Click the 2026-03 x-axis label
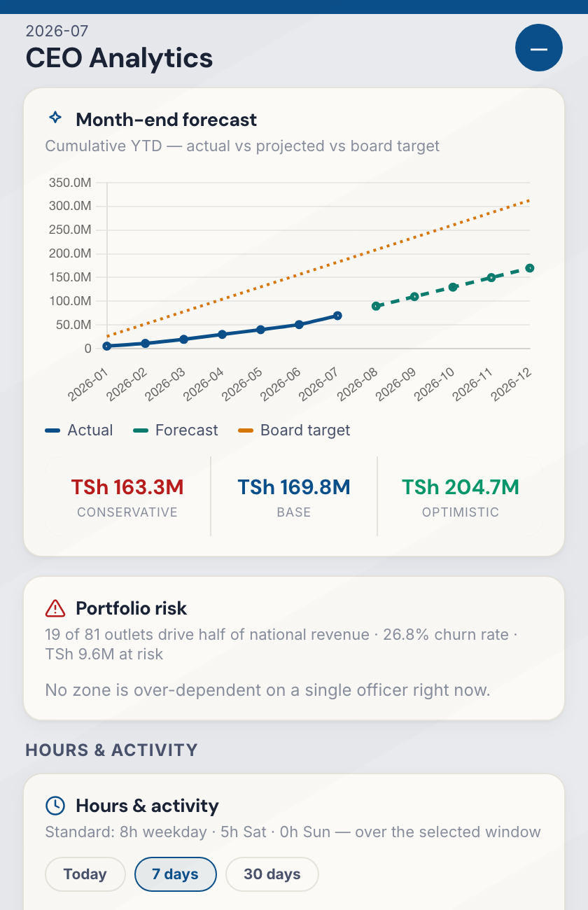The height and width of the screenshot is (910, 588). (166, 384)
